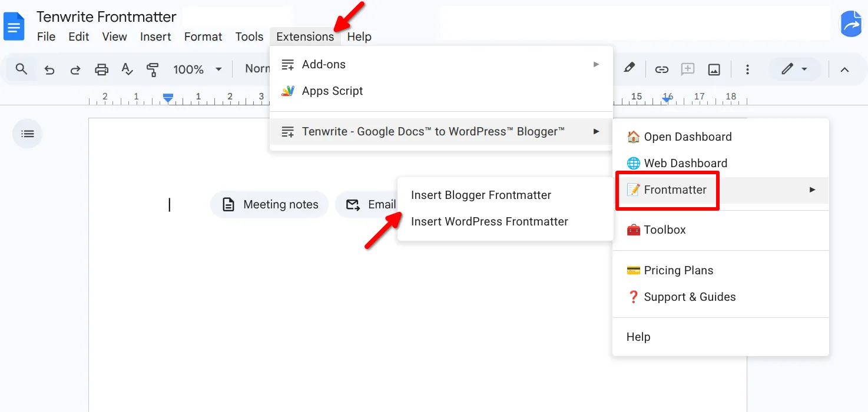
Task: Insert a link
Action: click(661, 69)
